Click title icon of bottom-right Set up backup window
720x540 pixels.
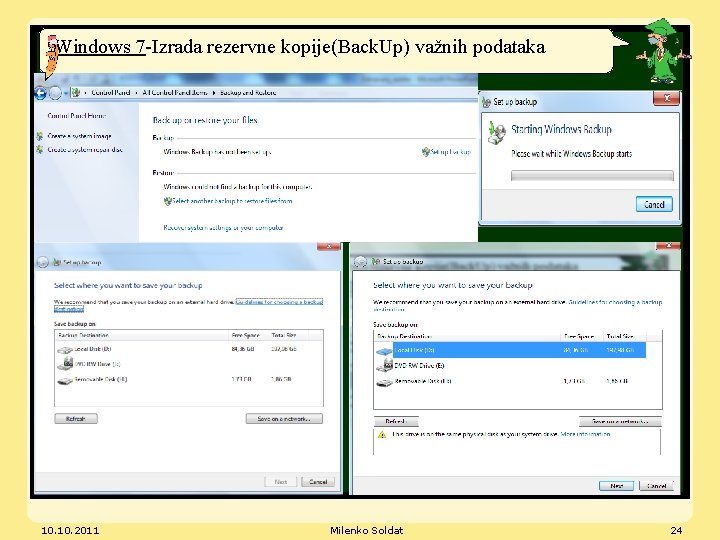(x=376, y=262)
